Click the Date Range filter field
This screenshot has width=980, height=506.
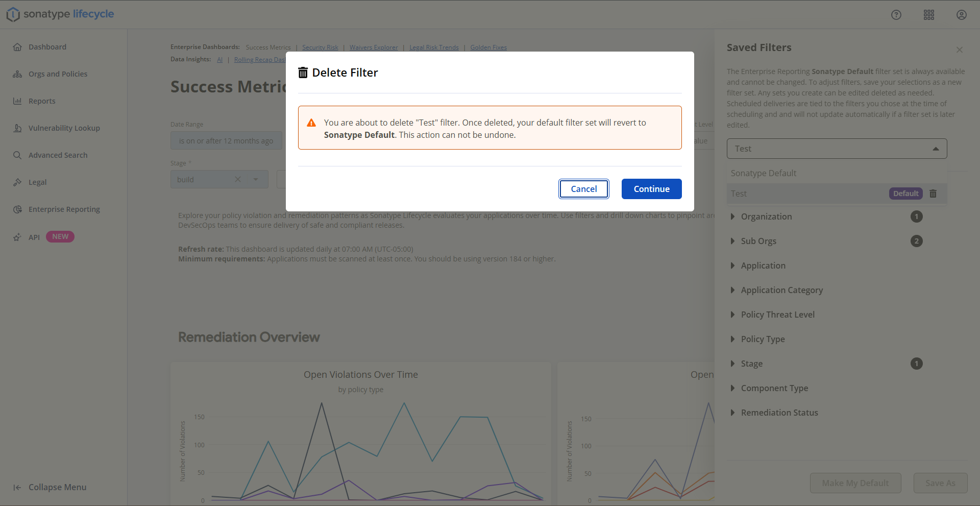226,141
